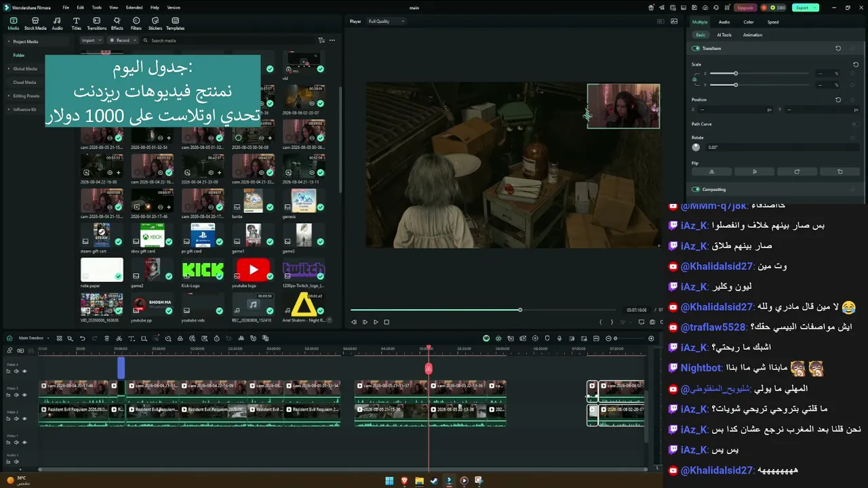This screenshot has width=868, height=488.
Task: Open the Effects panel
Action: [x=117, y=24]
